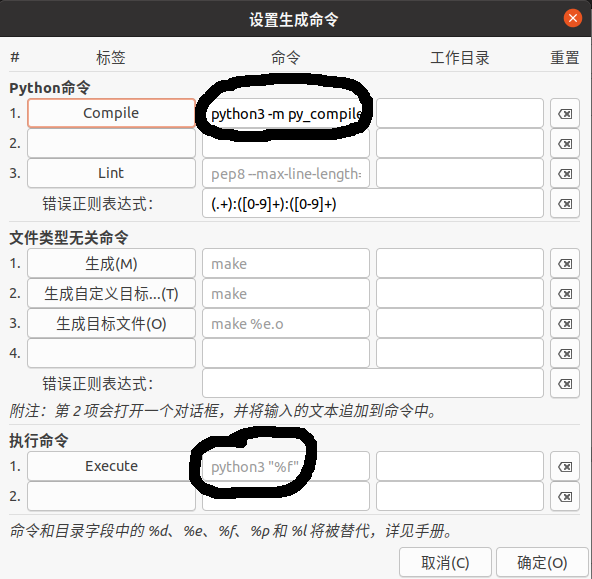This screenshot has height=579, width=592.
Task: Reset the 生成目标文件(O) command row
Action: pyautogui.click(x=565, y=323)
